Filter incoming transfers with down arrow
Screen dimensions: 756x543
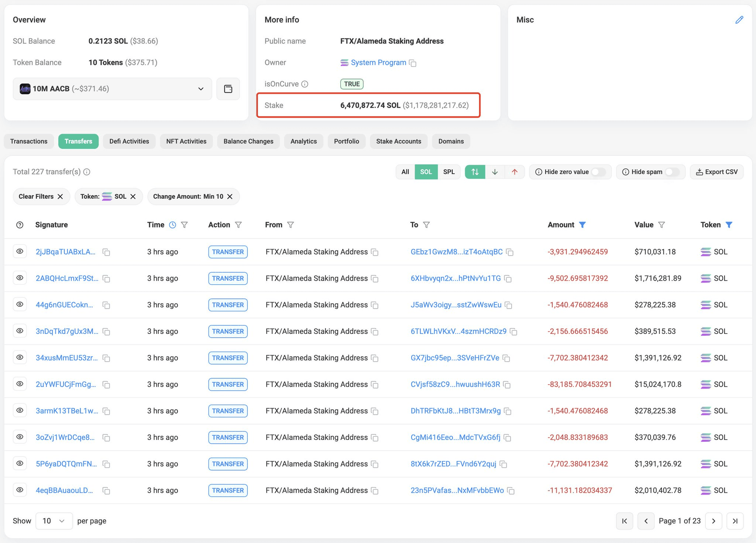[495, 172]
